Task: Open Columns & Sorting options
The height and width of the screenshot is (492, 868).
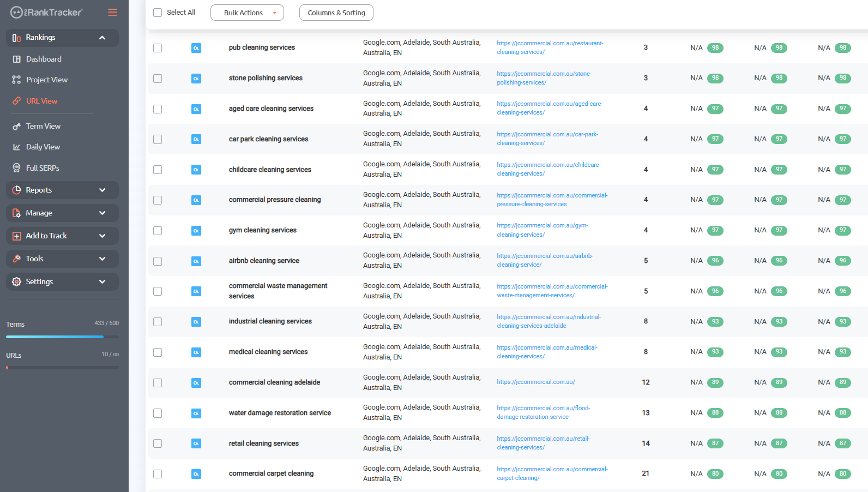Action: 336,13
